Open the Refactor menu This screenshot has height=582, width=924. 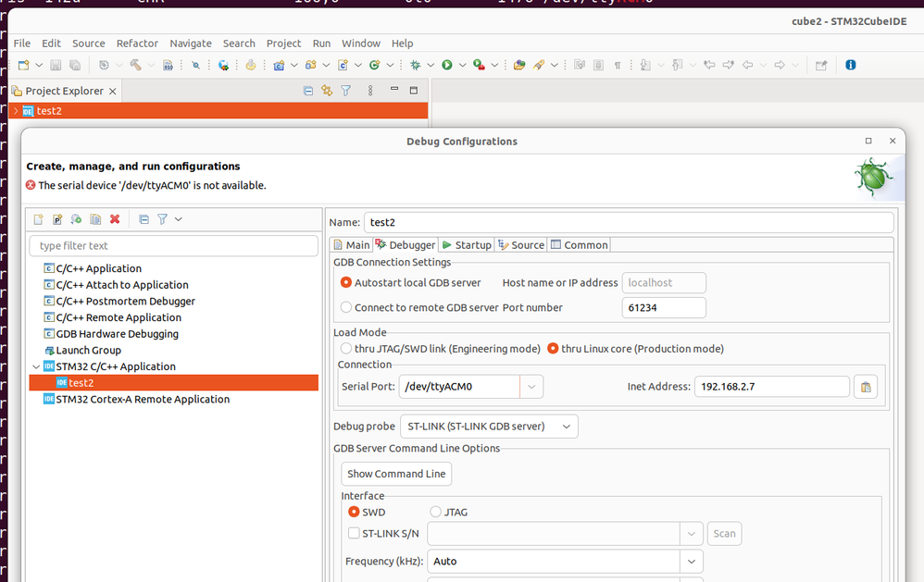(137, 43)
